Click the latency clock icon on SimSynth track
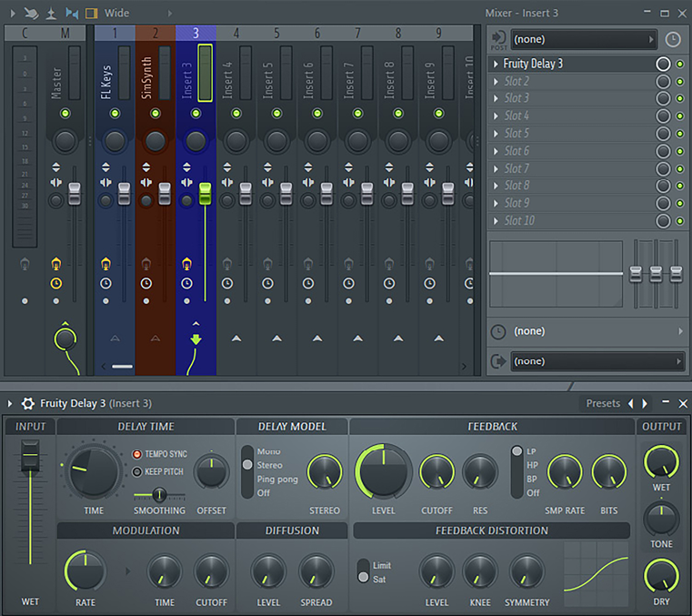 click(146, 284)
